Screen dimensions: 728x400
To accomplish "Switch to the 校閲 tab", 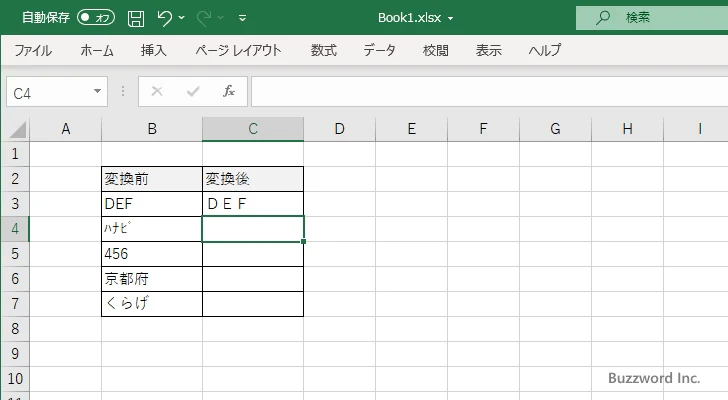I will (436, 50).
